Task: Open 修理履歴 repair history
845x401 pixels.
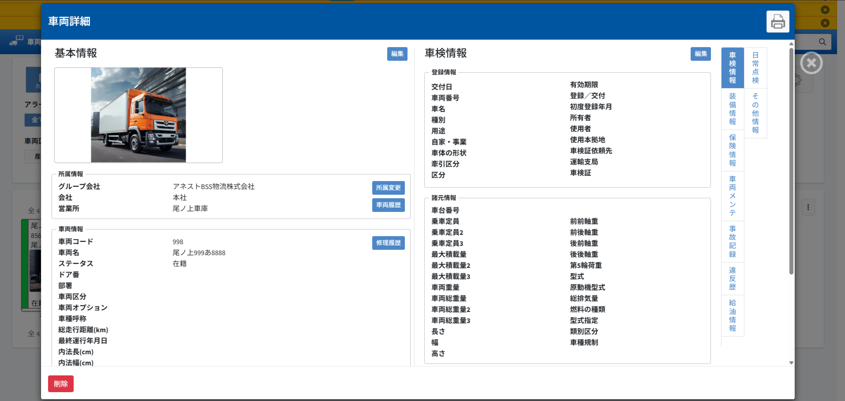Action: pyautogui.click(x=388, y=243)
